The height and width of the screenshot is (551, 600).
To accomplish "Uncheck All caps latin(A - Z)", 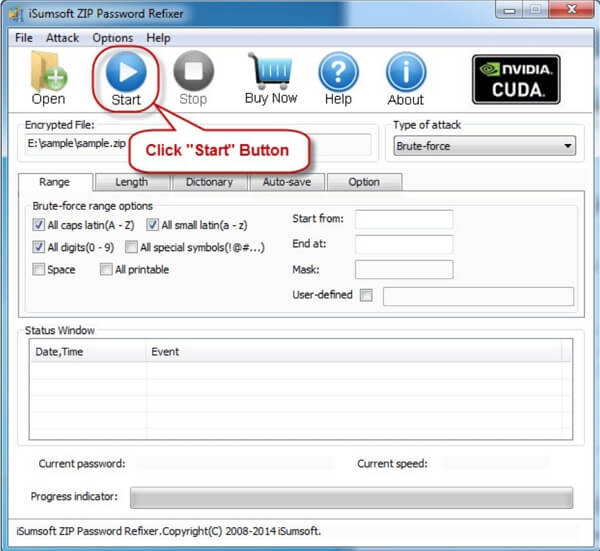I will (38, 225).
